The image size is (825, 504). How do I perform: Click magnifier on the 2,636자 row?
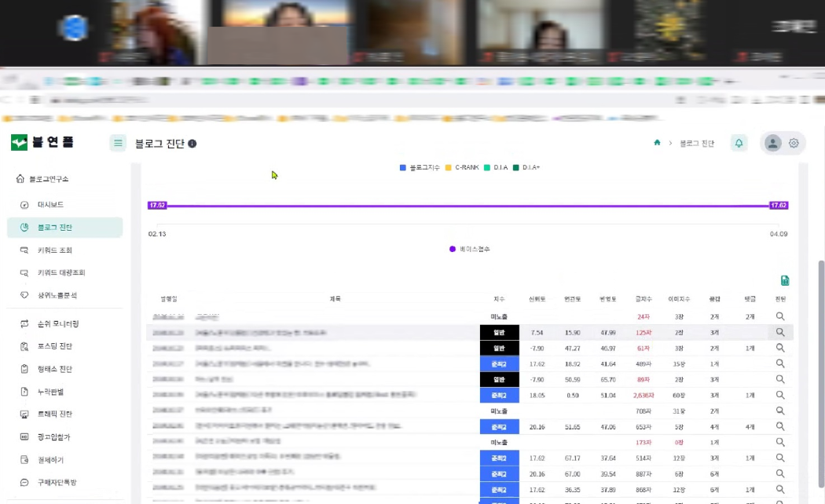[780, 395]
